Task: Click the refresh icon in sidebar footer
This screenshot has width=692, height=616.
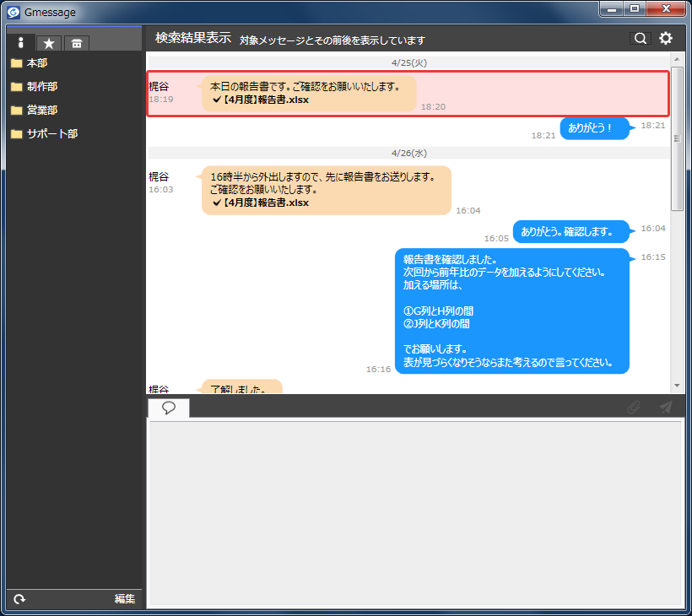Action: [x=20, y=599]
